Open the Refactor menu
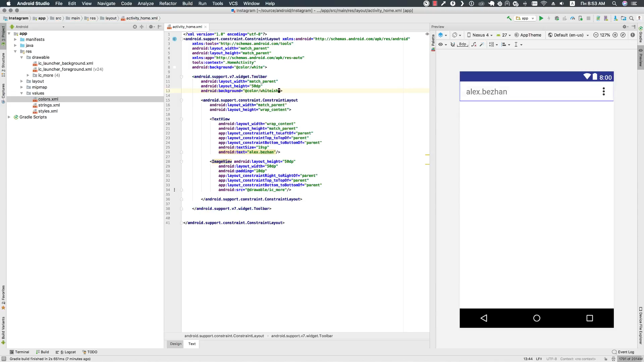 168,3
